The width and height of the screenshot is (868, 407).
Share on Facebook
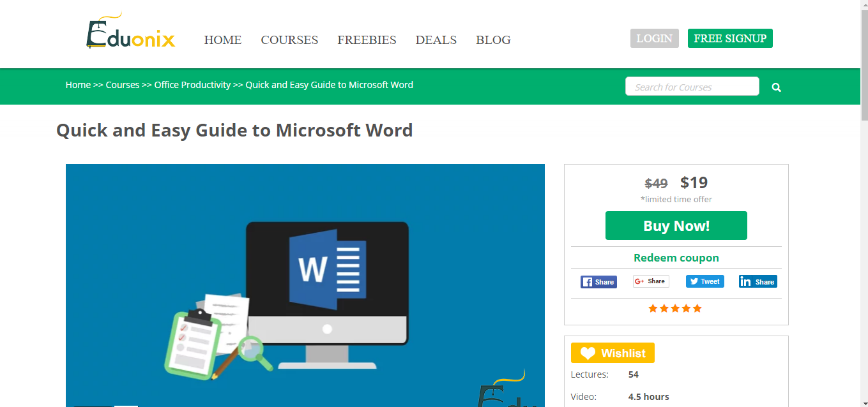click(x=598, y=282)
